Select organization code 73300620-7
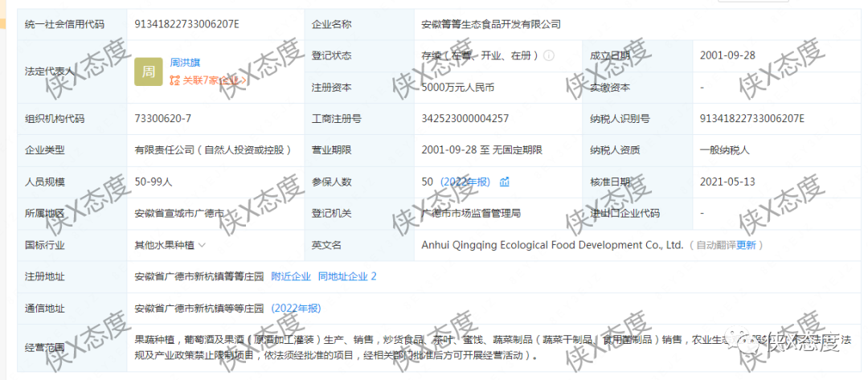This screenshot has height=380, width=868. 163,118
